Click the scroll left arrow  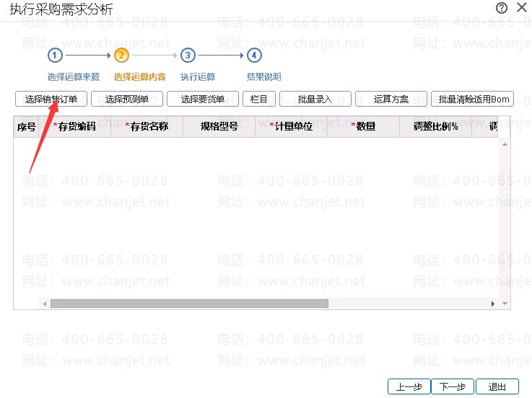coord(45,304)
